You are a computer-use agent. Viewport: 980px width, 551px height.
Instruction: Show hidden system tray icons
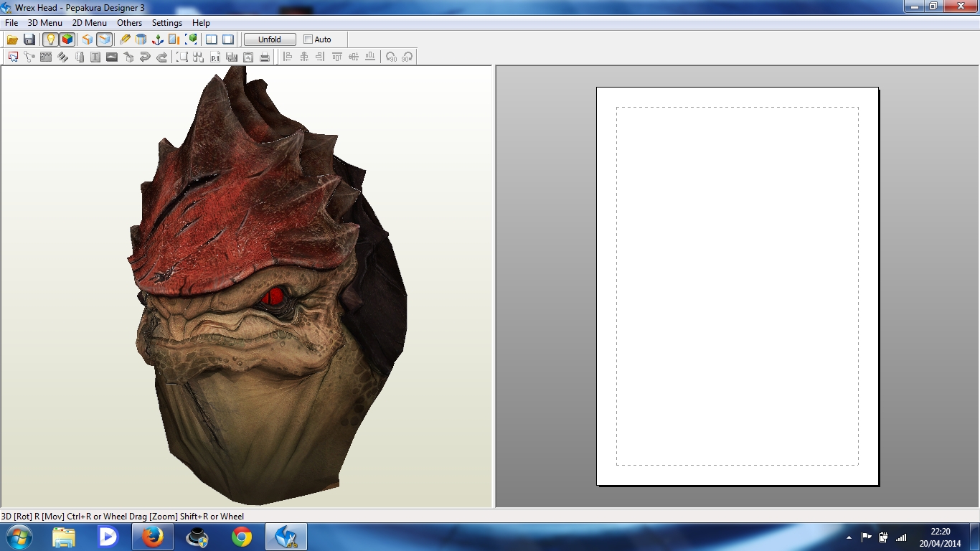point(849,537)
